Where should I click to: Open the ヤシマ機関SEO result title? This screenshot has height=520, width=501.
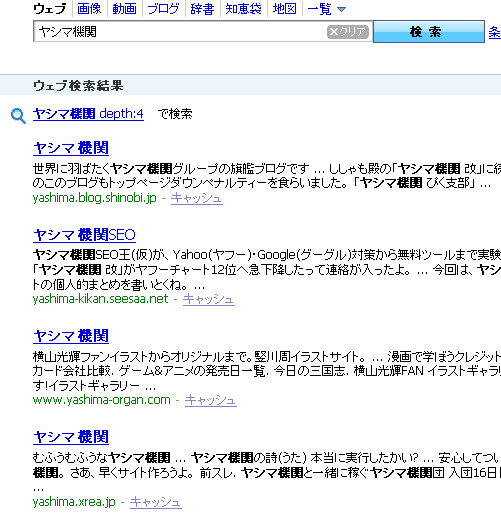click(x=84, y=235)
